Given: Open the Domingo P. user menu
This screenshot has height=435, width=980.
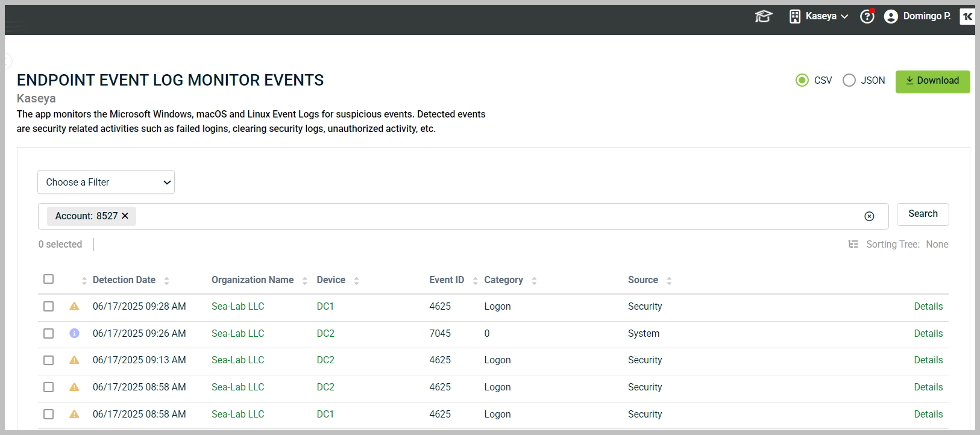Looking at the screenshot, I should (x=927, y=16).
